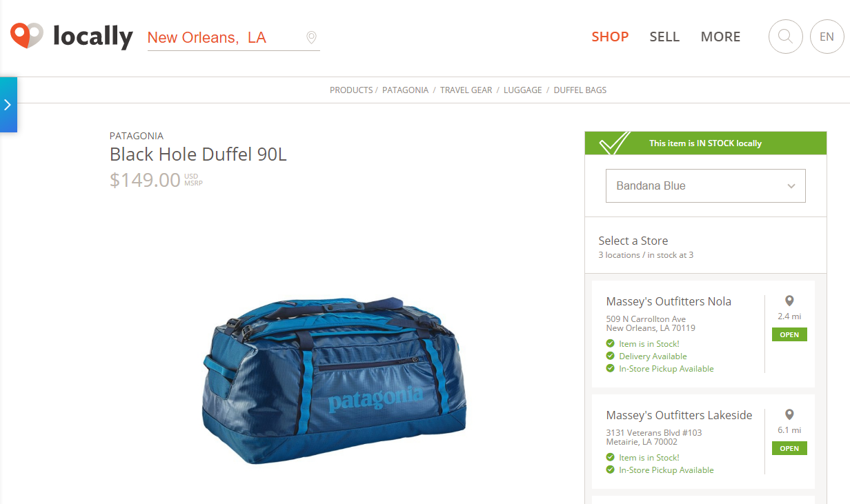850x504 pixels.
Task: Click green check next to Delivery Available
Action: tap(610, 356)
